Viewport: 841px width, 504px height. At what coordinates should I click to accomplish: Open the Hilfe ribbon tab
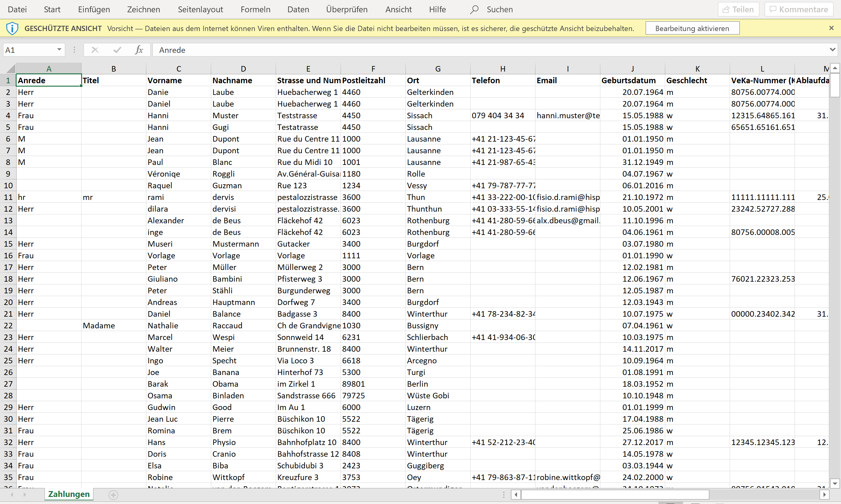(x=437, y=10)
